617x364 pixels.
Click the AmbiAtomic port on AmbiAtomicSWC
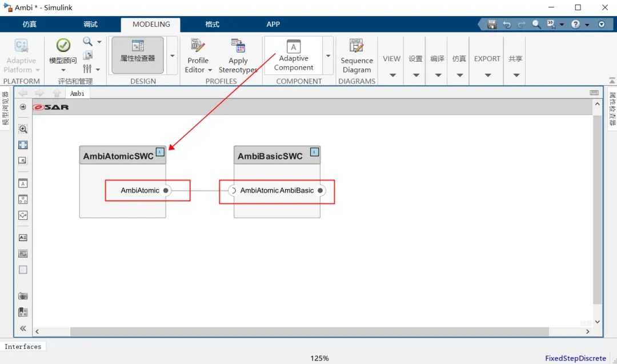[166, 190]
